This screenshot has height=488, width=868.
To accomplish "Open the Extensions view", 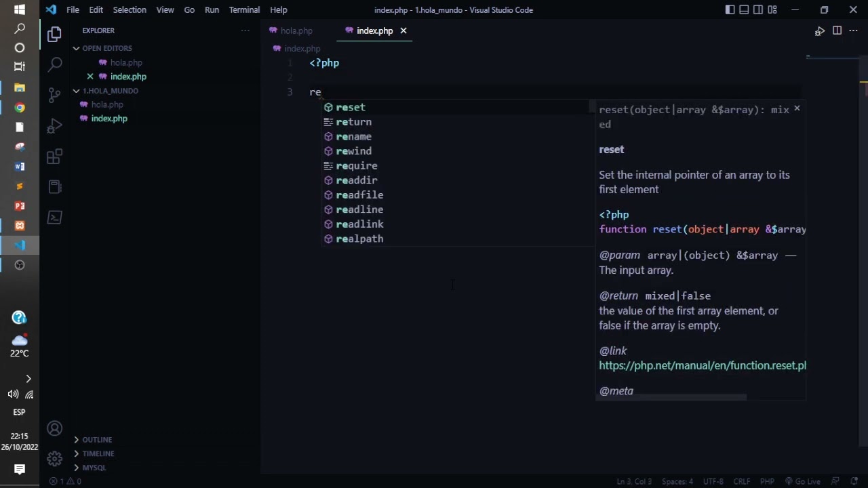I will [55, 157].
